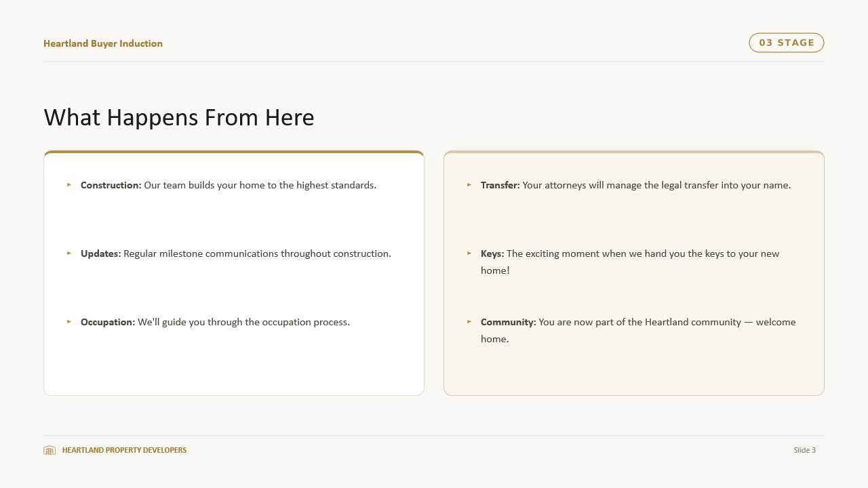Image resolution: width=868 pixels, height=488 pixels.
Task: Click the arrow bullet beside Updates
Action: (69, 253)
